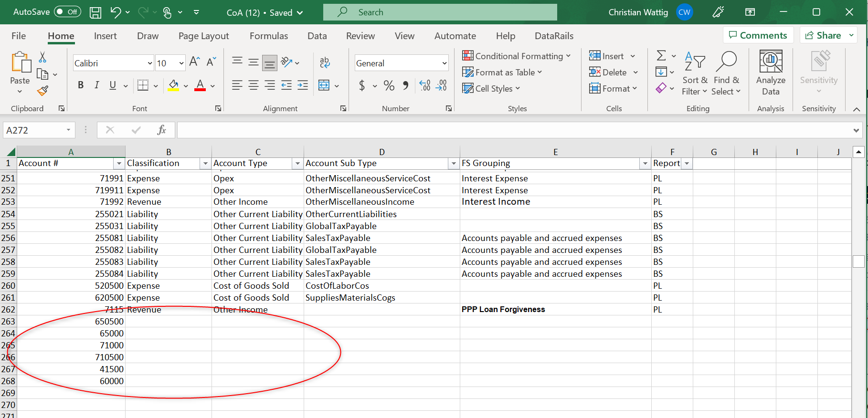Viewport: 868px width, 418px height.
Task: Switch to the Data tab
Action: pyautogui.click(x=317, y=36)
